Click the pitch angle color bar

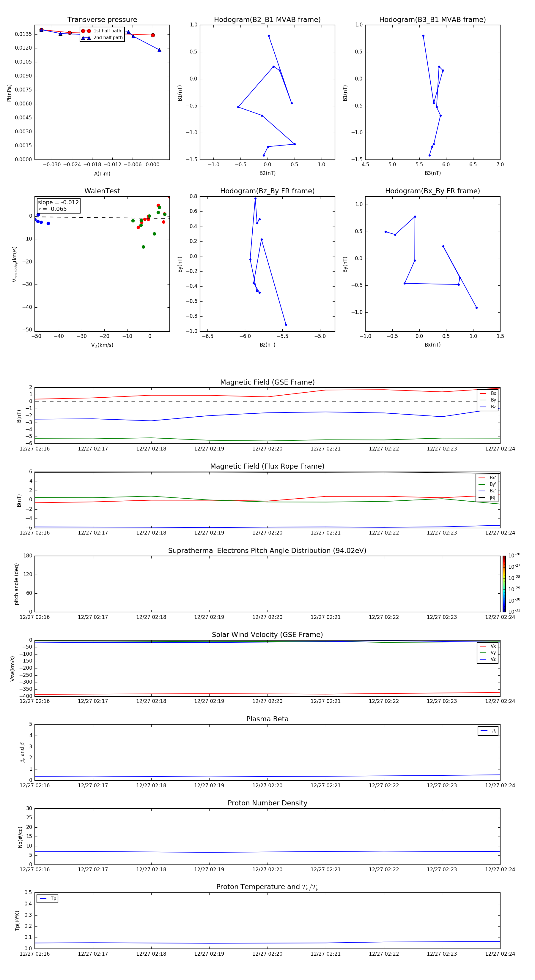(x=504, y=584)
